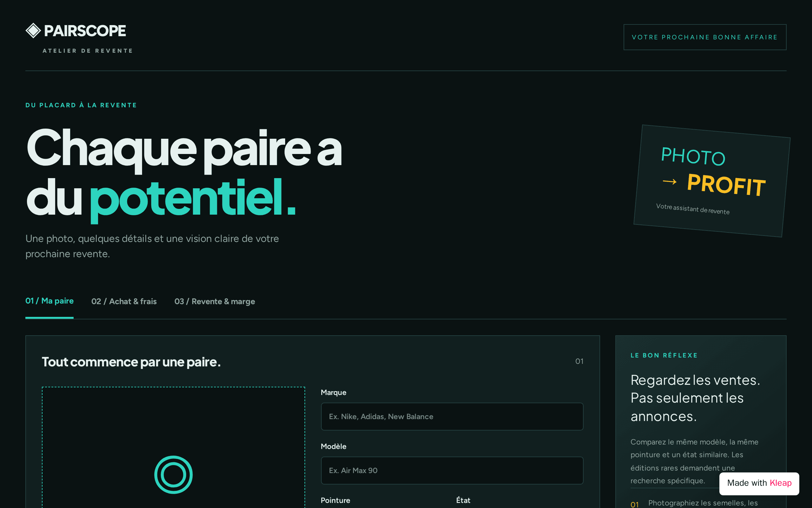This screenshot has height=508, width=812.
Task: Click the "ATELIER DE REVENTE" tagline
Action: 88,51
